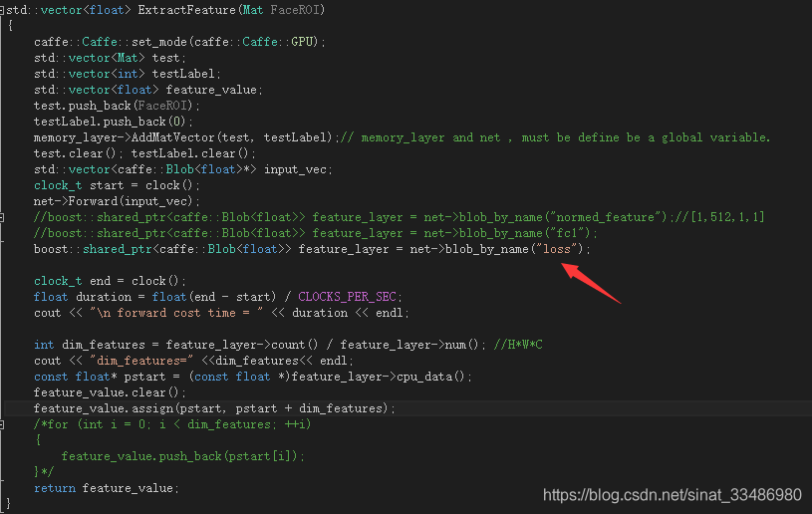Collapse the commented boost::shared_ptr block fold marker

[x=2, y=217]
